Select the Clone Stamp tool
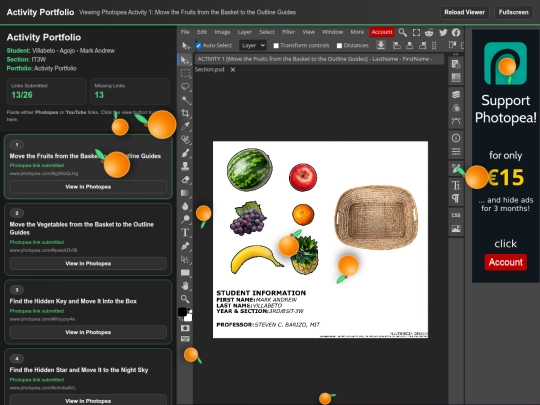This screenshot has height=405, width=540. tap(185, 166)
